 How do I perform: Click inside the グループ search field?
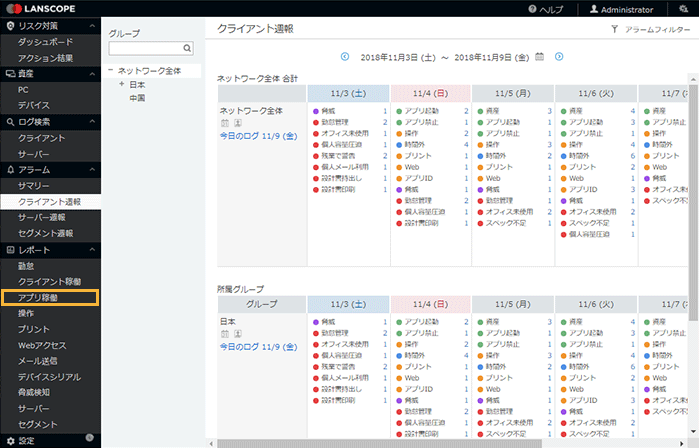point(145,48)
